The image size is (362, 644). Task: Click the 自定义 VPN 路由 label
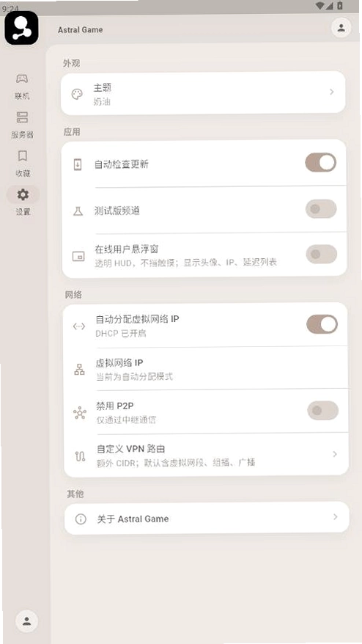(x=131, y=449)
